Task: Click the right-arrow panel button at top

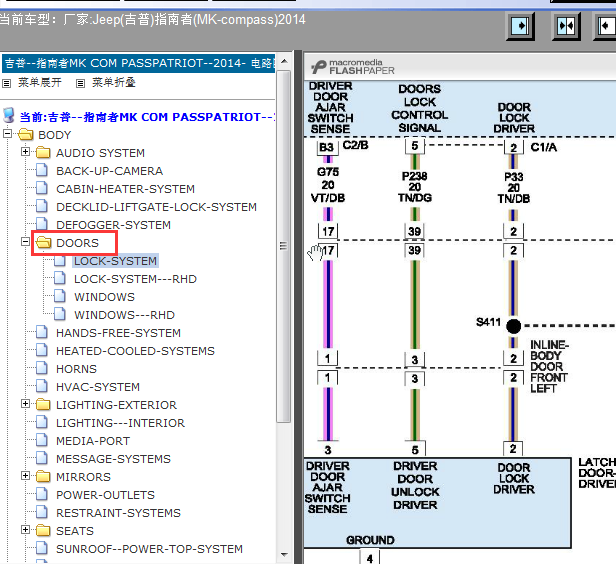Action: point(520,26)
